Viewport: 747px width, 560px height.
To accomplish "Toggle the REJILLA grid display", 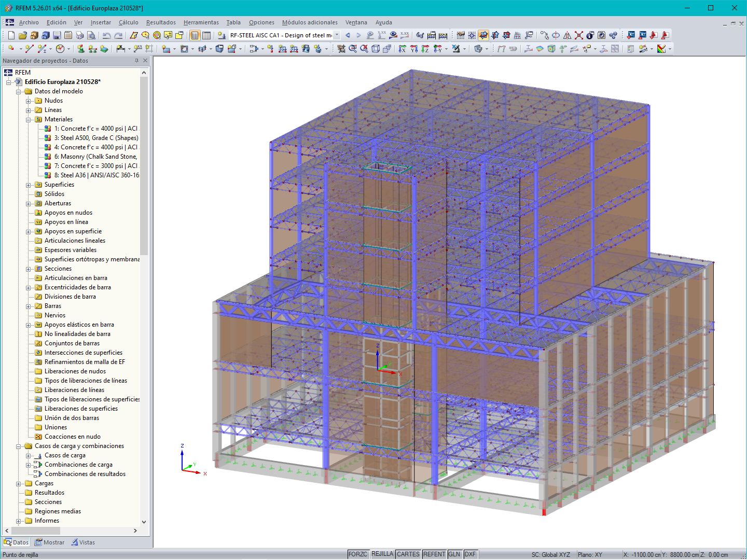I will [x=382, y=554].
